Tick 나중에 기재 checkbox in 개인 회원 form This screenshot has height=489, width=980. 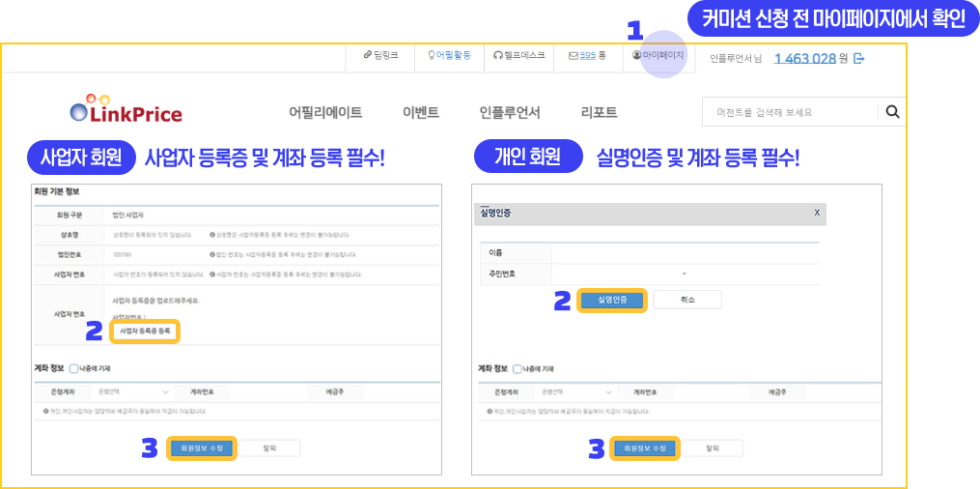(517, 369)
